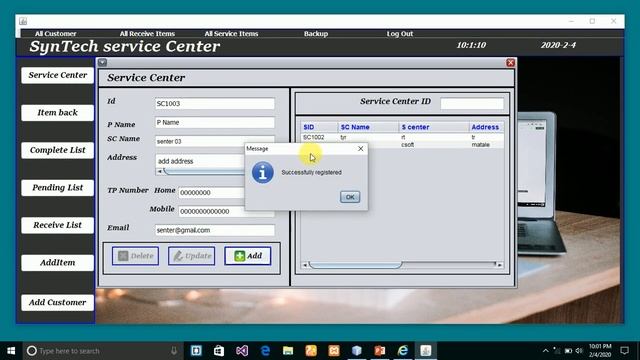Click OK in the Message dialog
The width and height of the screenshot is (640, 360).
click(350, 197)
